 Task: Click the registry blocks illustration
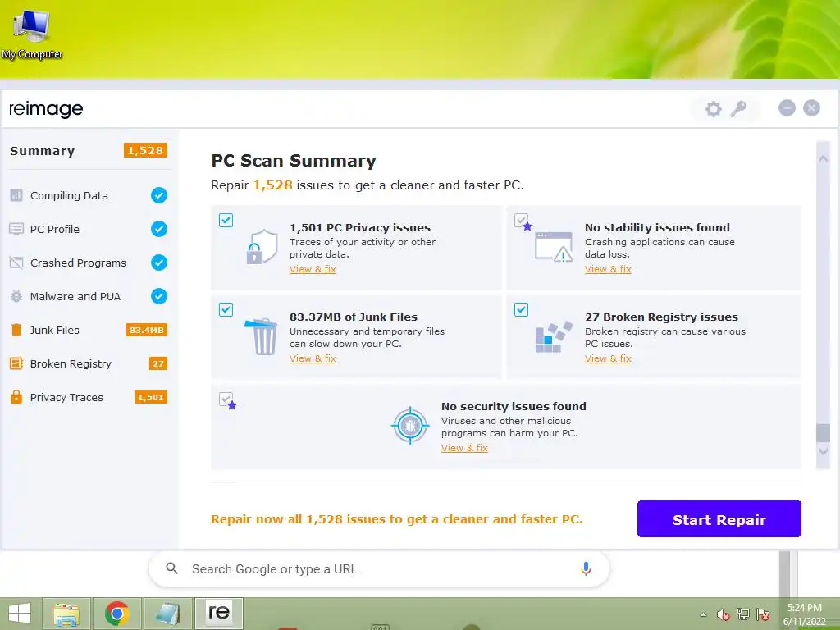(554, 337)
